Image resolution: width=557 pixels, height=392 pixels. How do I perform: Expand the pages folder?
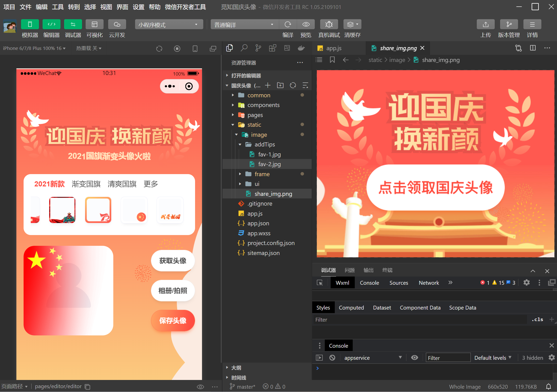point(267,115)
